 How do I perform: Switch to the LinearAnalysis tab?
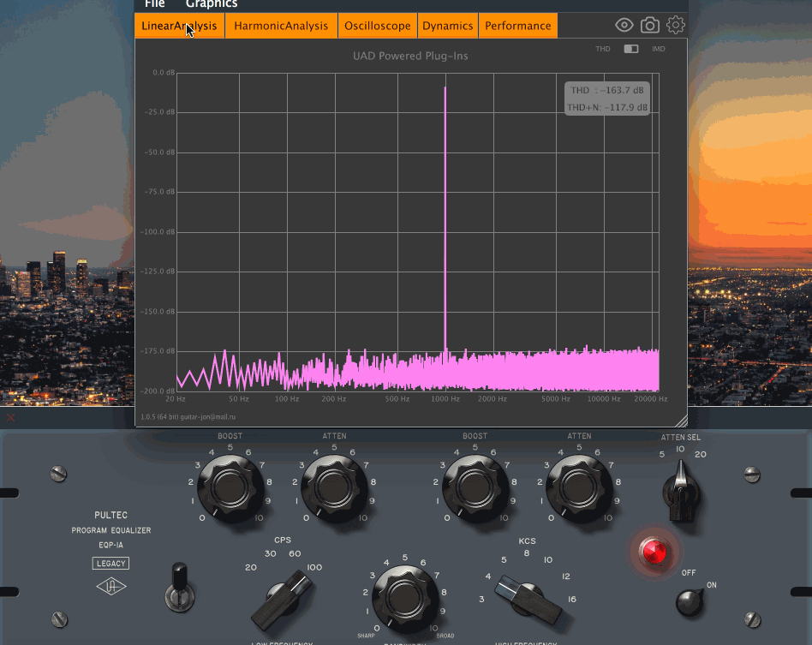(x=179, y=26)
